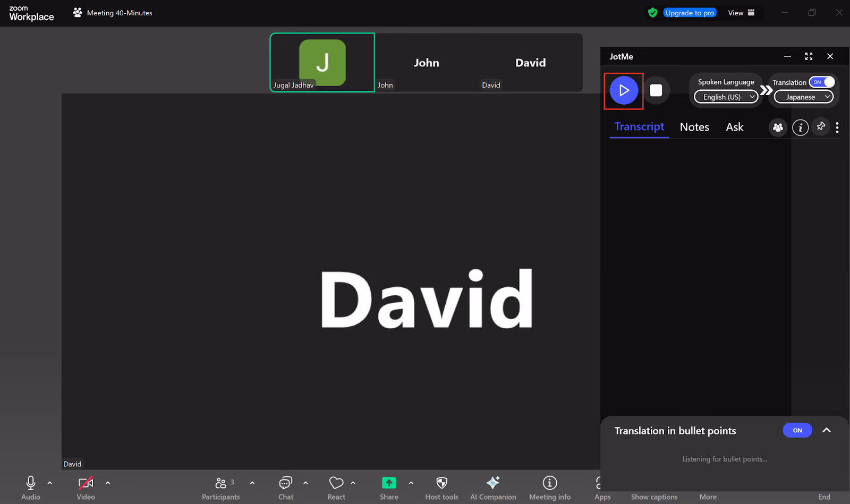Stop JotMe recording with stop button
Screen dimensions: 850x504
[656, 90]
